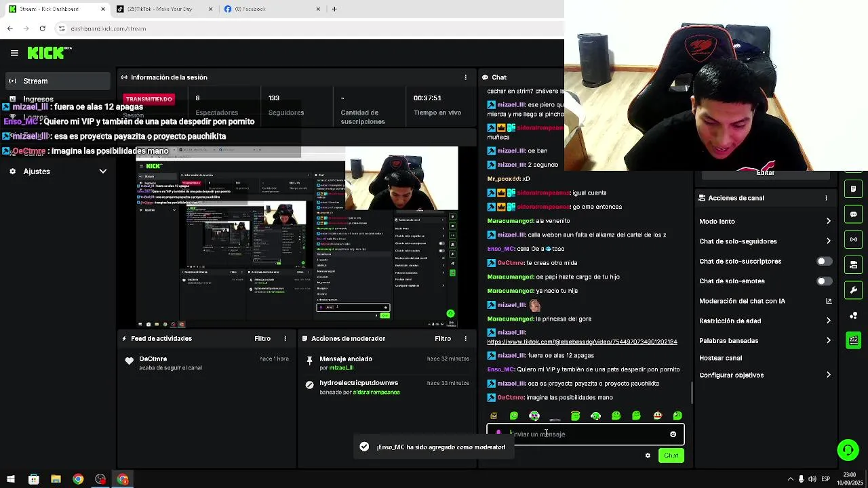Expand Palabras baneadas options
Screen dimensions: 868x488
(x=828, y=340)
